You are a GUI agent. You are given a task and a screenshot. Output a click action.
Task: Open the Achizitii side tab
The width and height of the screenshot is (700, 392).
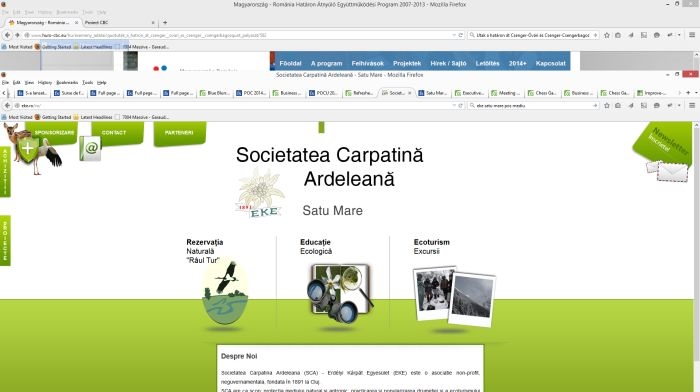(x=5, y=171)
